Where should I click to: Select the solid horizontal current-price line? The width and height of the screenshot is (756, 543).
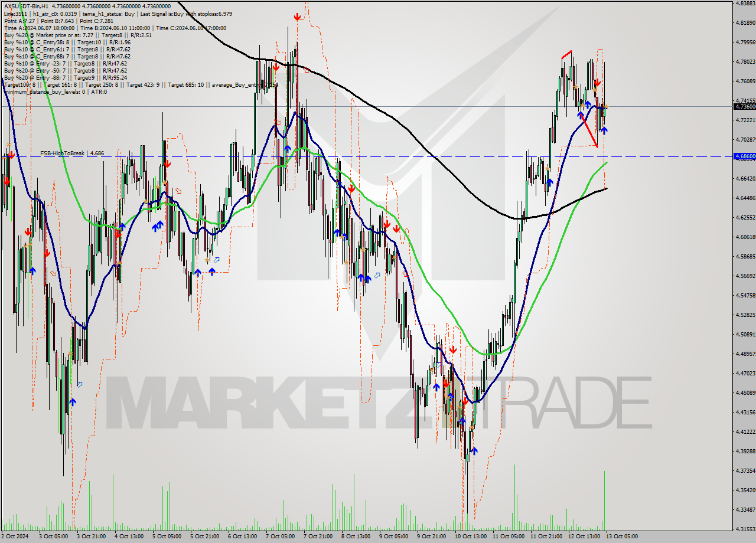pos(366,106)
